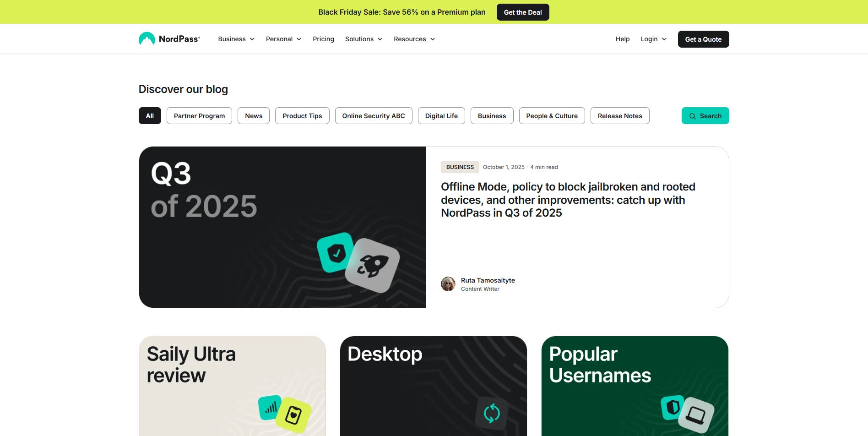Filter blog by News

tap(254, 116)
